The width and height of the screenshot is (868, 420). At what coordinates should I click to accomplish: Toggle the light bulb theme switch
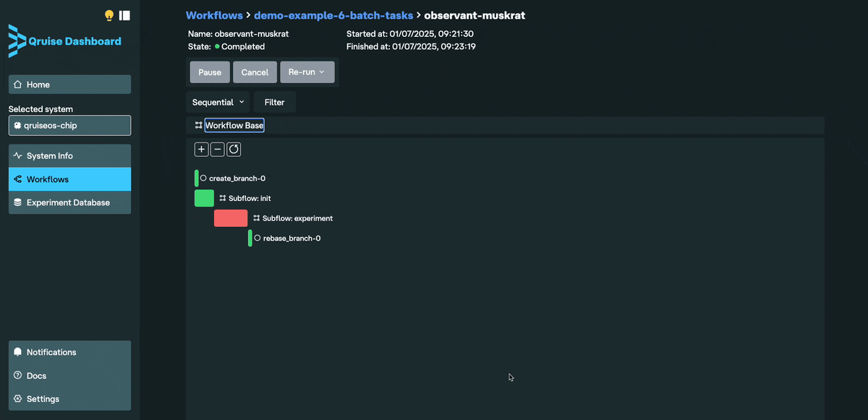coord(109,15)
